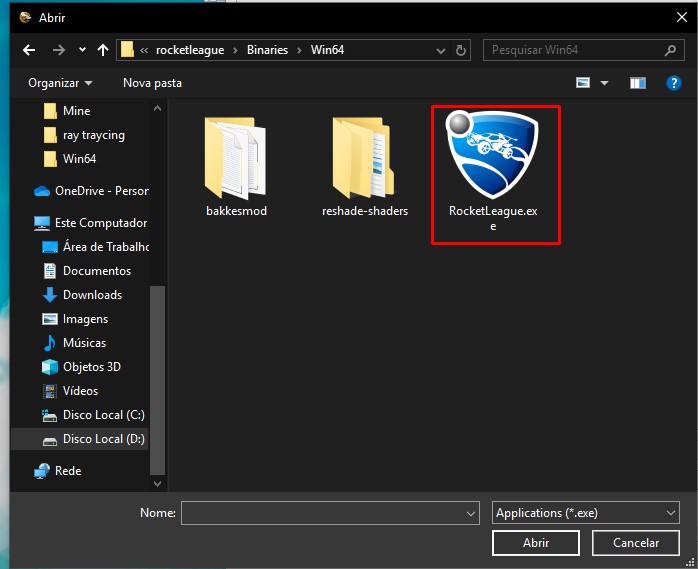Viewport: 698px width, 569px height.
Task: Select the reshade-shaders folder
Action: (365, 167)
